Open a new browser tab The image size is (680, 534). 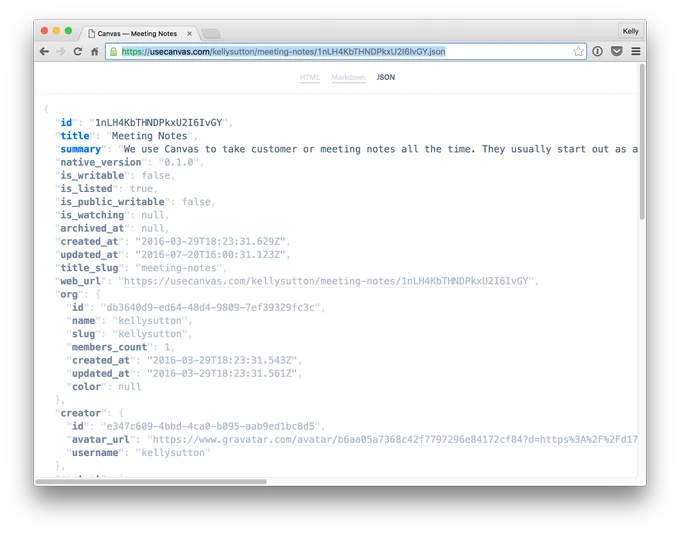point(211,34)
